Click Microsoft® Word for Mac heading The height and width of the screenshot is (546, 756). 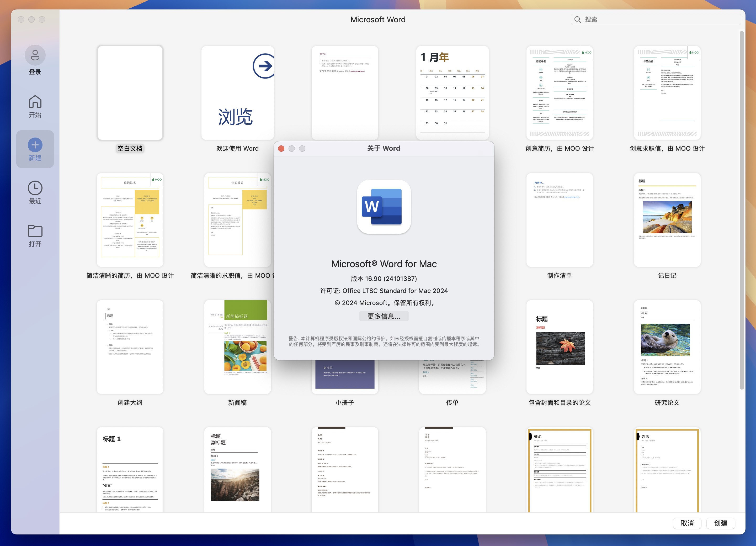point(384,264)
